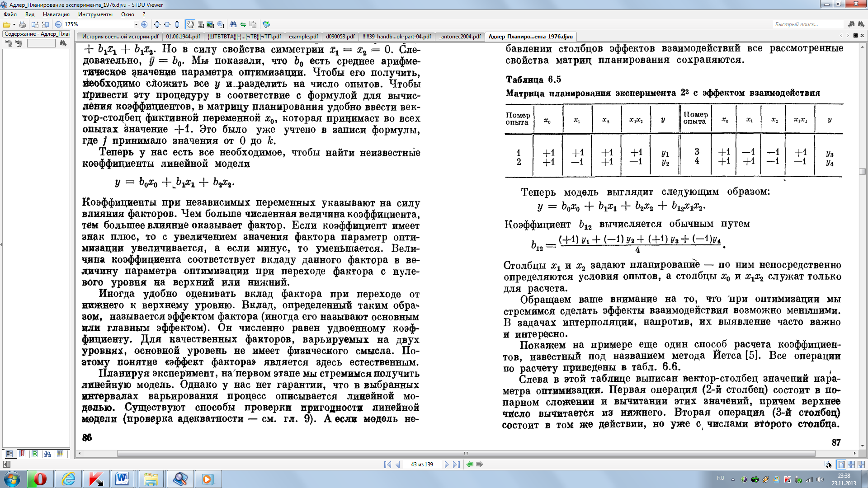Switch to !!!!39_handb...ok-part-04.pdf tab
868x488 pixels.
(397, 37)
